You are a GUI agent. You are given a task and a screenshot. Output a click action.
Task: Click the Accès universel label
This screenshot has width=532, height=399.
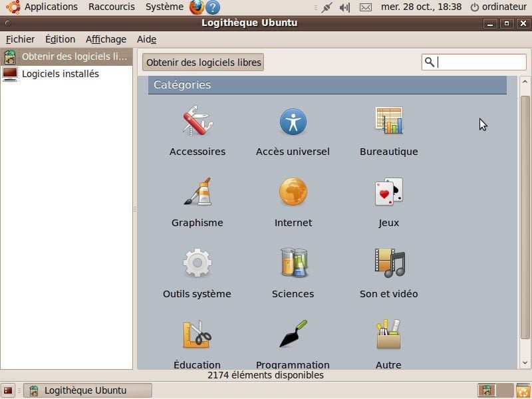(x=293, y=152)
